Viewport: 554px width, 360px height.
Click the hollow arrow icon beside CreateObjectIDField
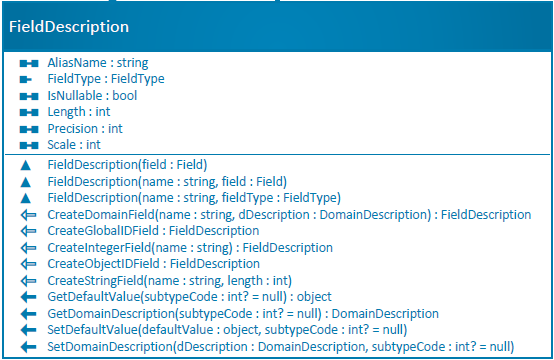tap(28, 264)
